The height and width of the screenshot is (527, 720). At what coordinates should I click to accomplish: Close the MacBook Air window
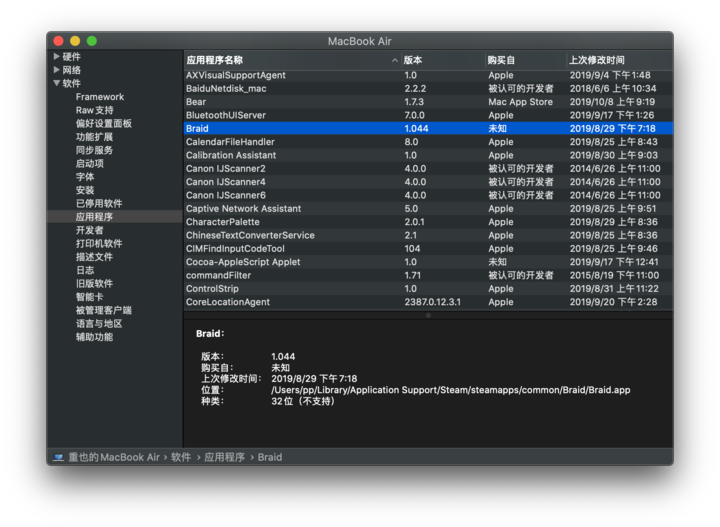(x=58, y=41)
